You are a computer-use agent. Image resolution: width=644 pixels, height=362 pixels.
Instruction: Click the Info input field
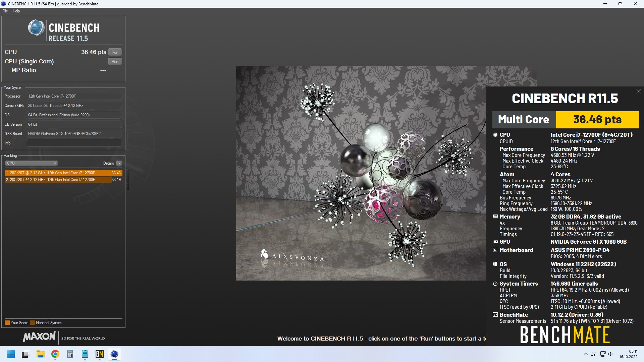pos(74,143)
